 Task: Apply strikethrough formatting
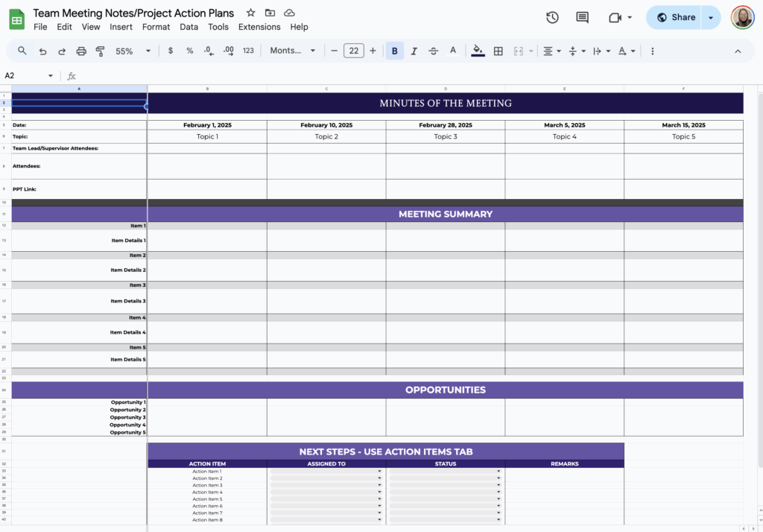click(x=433, y=51)
